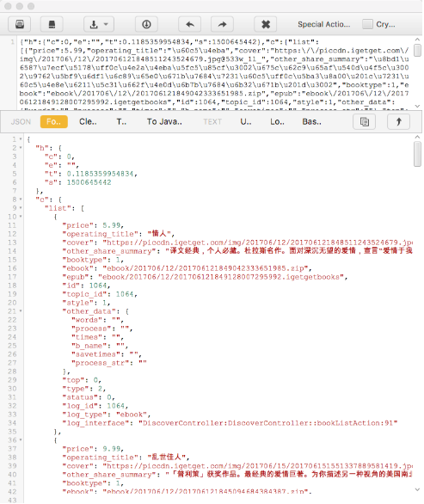Click the output pane vertical scrollbar
Image resolution: width=424 pixels, height=504 pixels.
click(417, 155)
